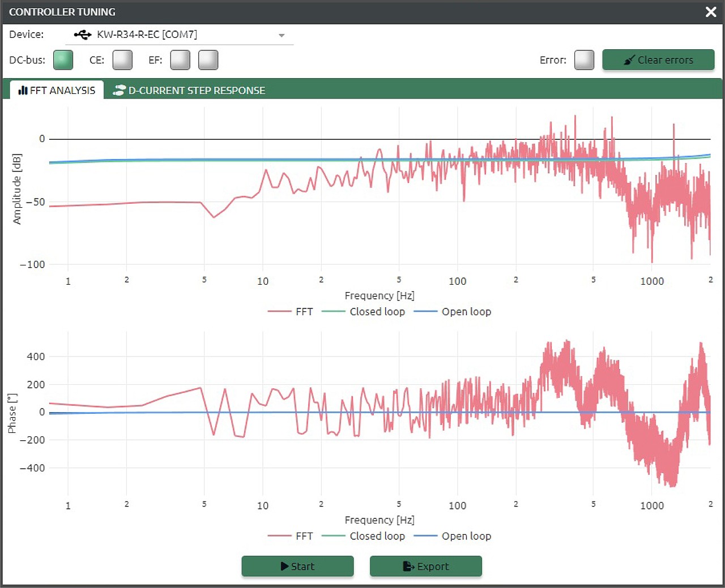Close the Controller Tuning window
The height and width of the screenshot is (588, 725).
click(711, 12)
